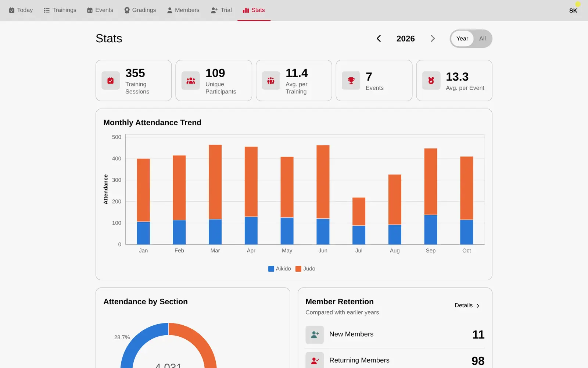Go to next year with right chevron
Screen dimensions: 588x368
(x=433, y=39)
